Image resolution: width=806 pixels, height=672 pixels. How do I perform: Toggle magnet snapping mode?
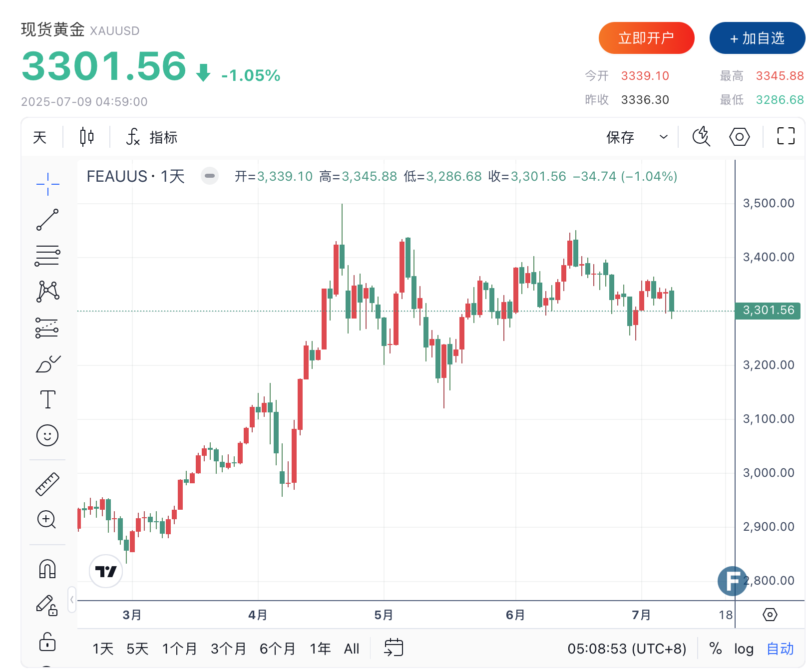[x=47, y=569]
